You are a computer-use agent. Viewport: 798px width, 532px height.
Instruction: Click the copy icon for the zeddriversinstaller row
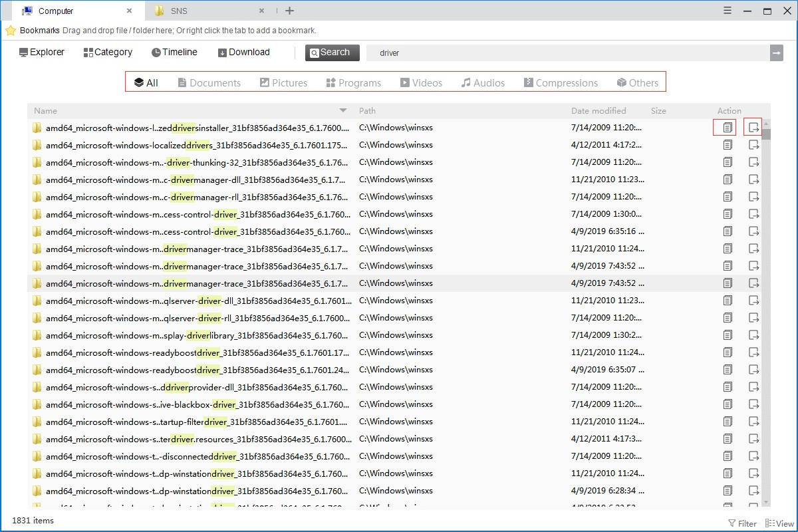click(728, 127)
